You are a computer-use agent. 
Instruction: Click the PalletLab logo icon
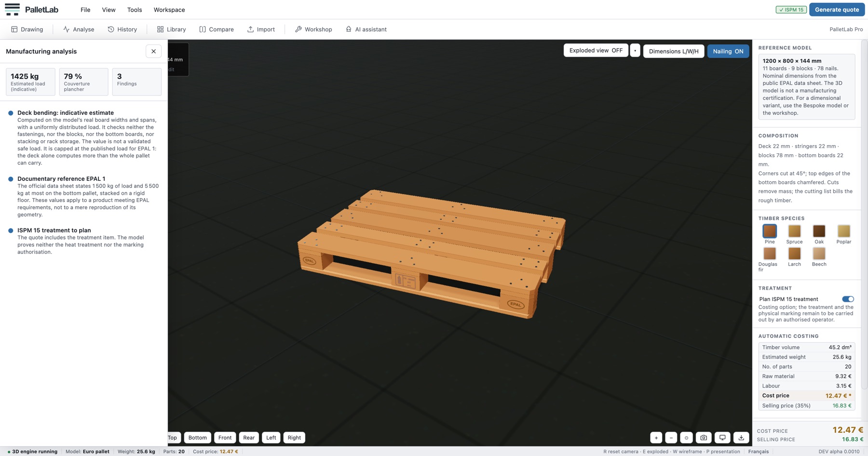(x=12, y=10)
